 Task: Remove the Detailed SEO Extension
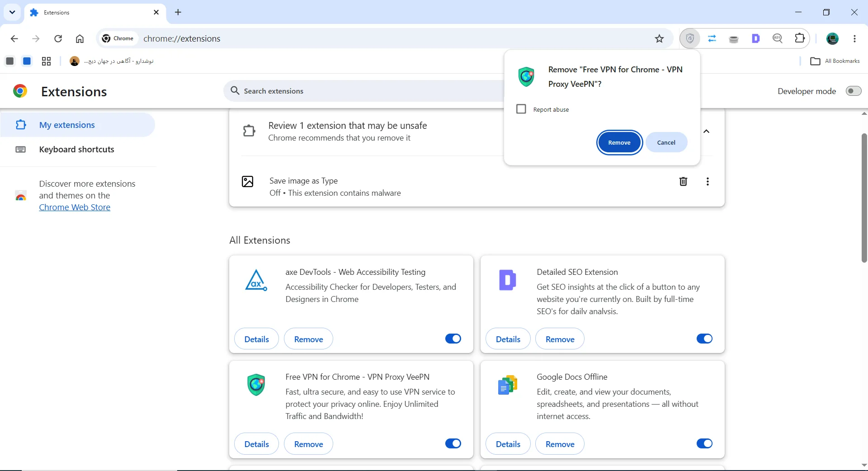point(560,339)
